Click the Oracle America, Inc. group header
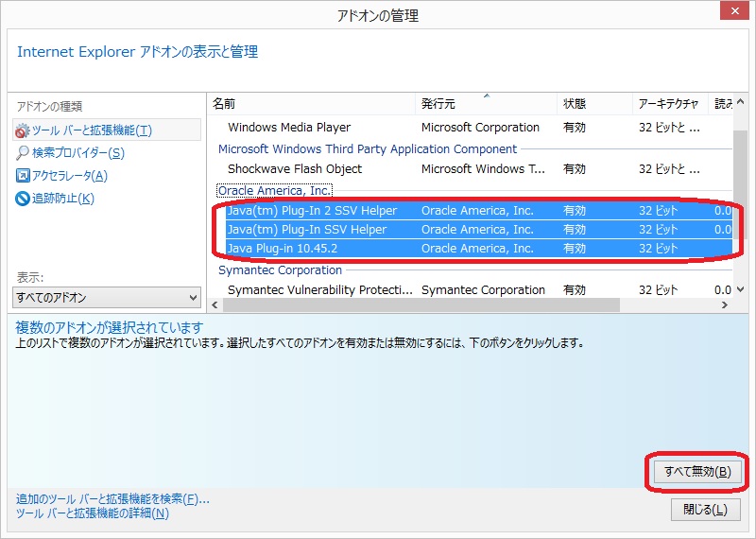 tap(274, 191)
